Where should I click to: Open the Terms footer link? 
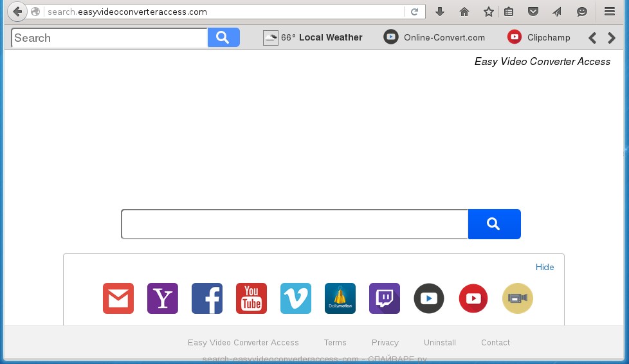point(335,342)
